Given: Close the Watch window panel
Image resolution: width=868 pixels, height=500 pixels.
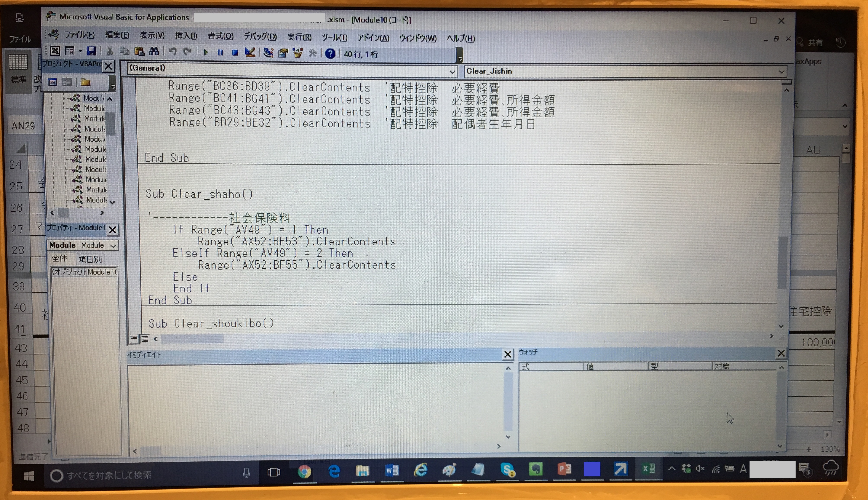Looking at the screenshot, I should pos(781,353).
